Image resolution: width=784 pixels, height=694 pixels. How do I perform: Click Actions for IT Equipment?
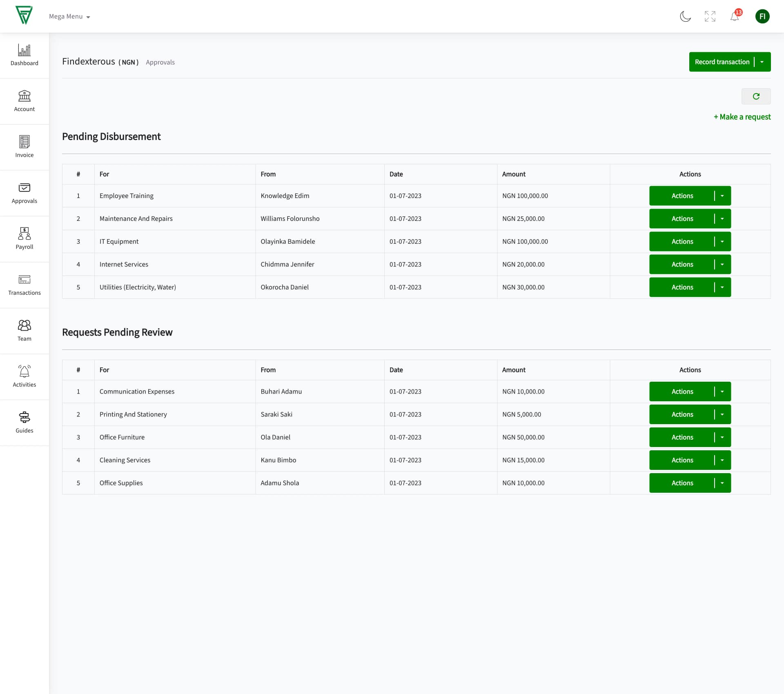[682, 241]
